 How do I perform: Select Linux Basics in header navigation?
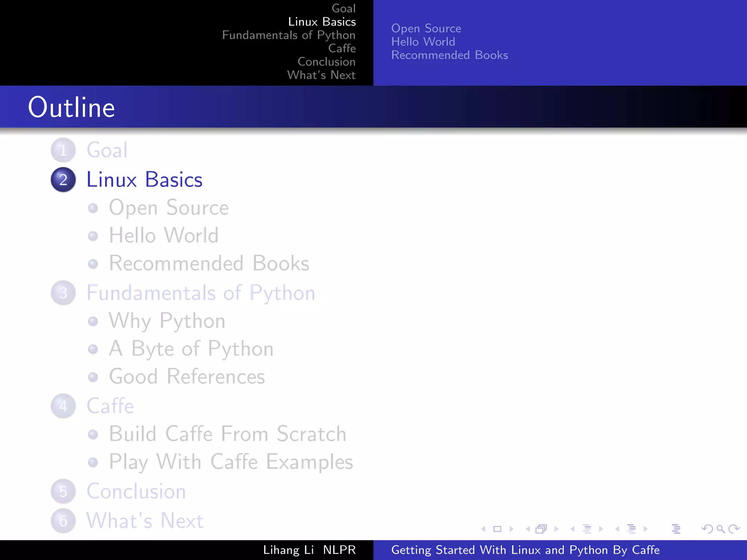point(322,22)
